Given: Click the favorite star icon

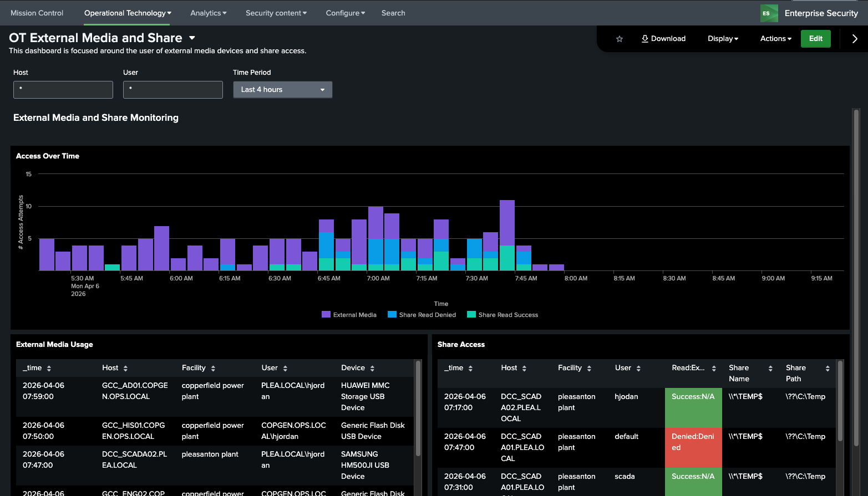Looking at the screenshot, I should [620, 39].
